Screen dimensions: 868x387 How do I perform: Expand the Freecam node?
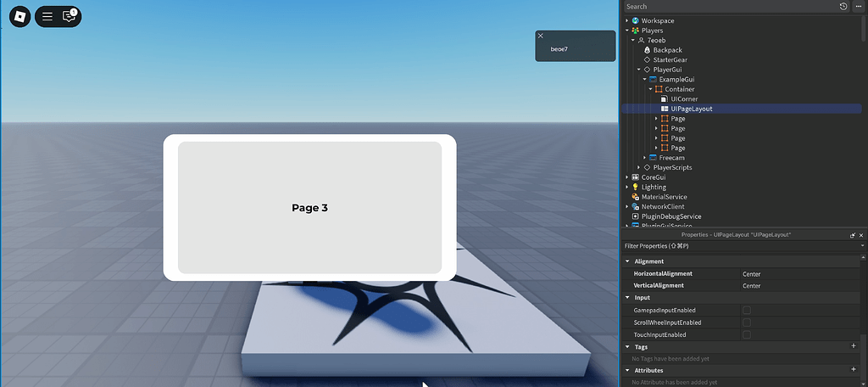pyautogui.click(x=645, y=158)
